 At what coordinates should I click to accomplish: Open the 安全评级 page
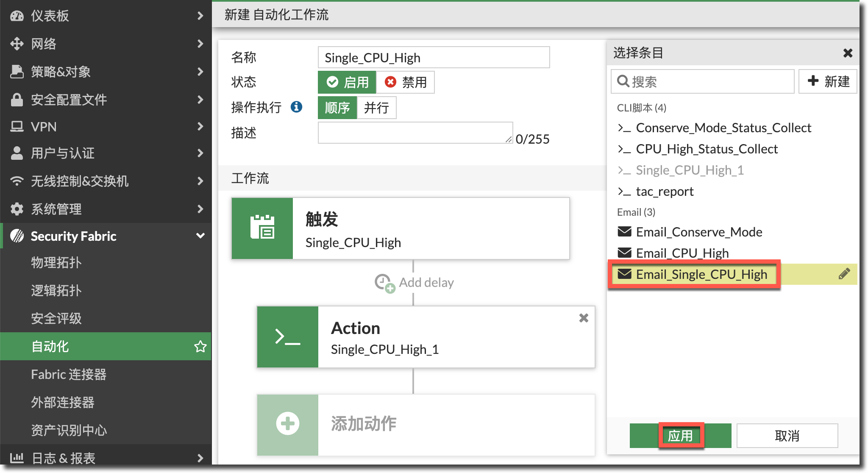click(56, 318)
